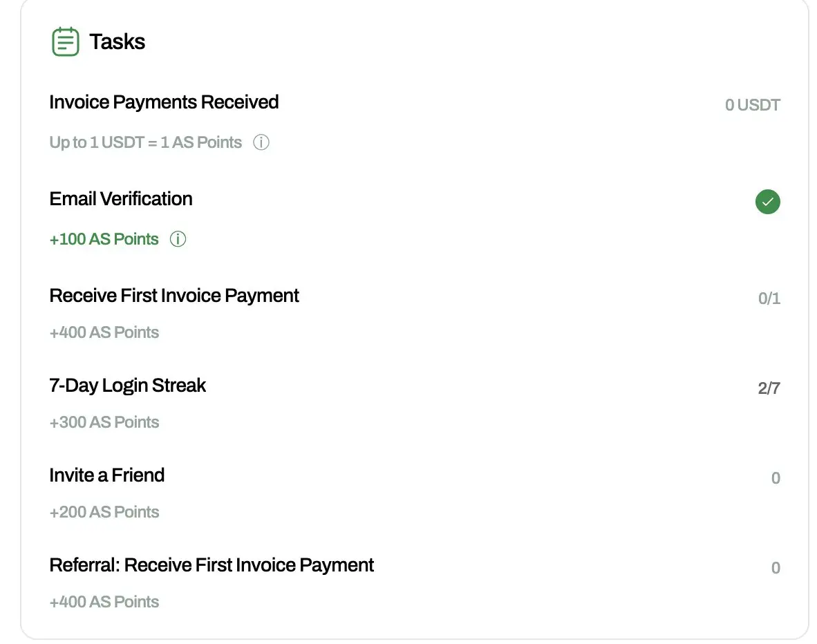Screen dimensions: 817x644
Task: Open the Email Verification task
Action: click(x=121, y=199)
